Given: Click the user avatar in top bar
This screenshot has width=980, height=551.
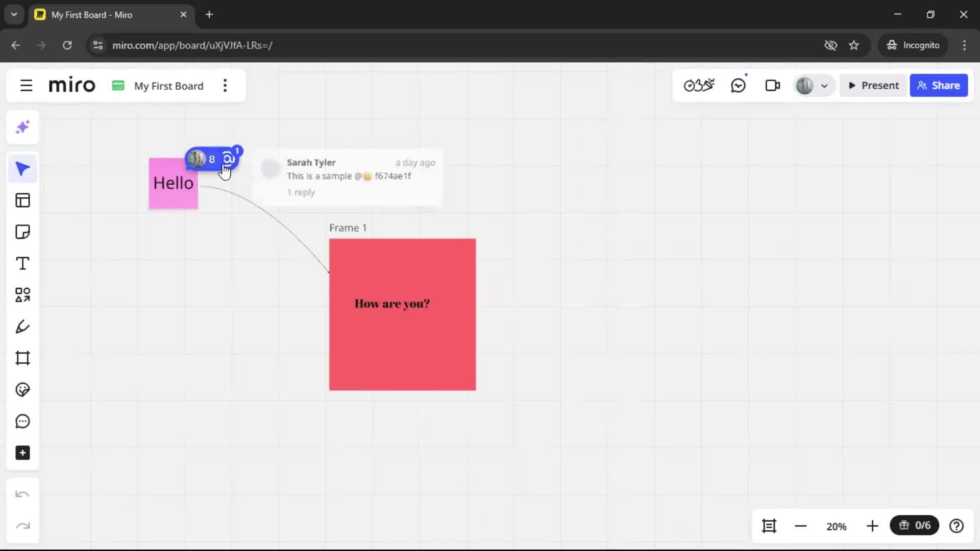Looking at the screenshot, I should (x=804, y=86).
